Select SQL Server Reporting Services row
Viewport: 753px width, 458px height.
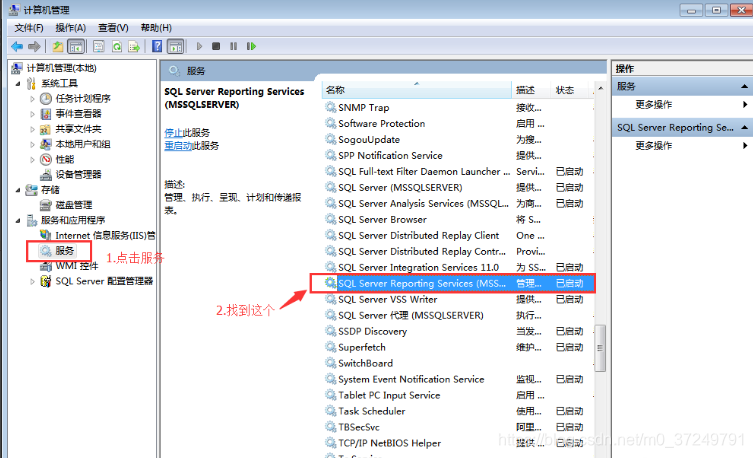[x=459, y=283]
